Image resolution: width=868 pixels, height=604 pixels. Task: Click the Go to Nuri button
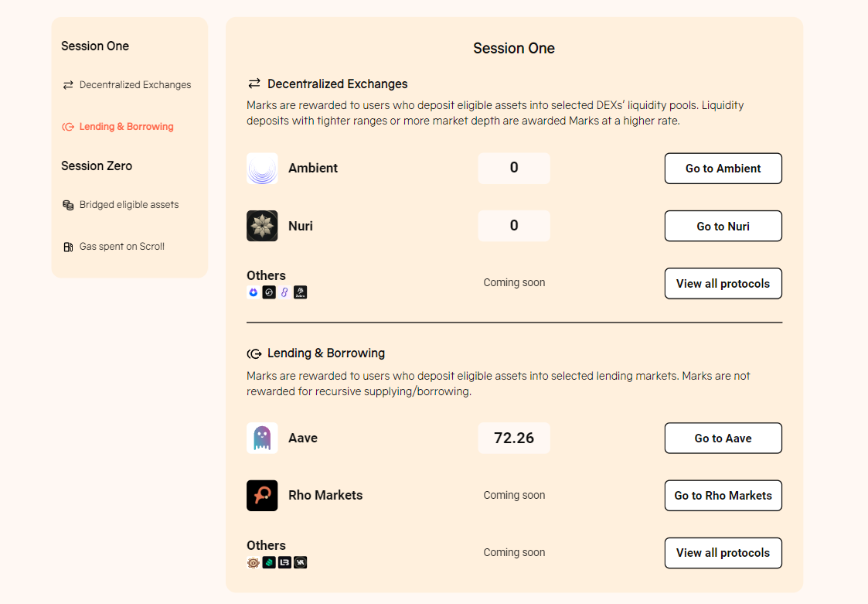click(x=723, y=226)
